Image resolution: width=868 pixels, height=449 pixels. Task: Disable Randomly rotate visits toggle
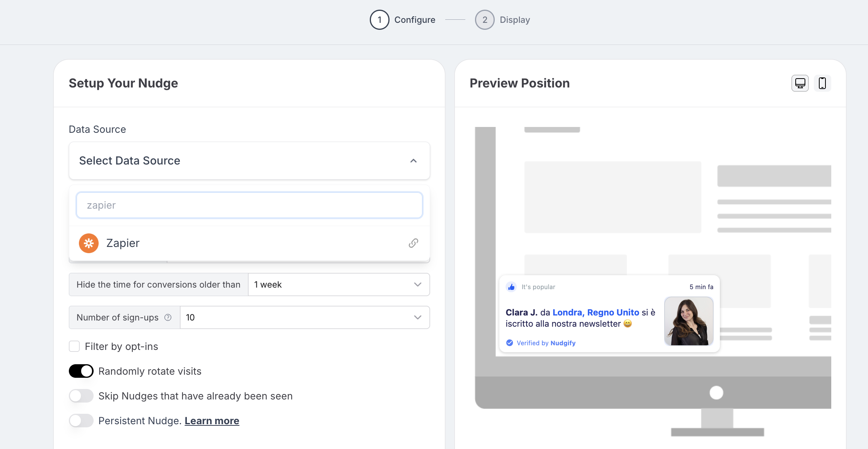(x=81, y=371)
